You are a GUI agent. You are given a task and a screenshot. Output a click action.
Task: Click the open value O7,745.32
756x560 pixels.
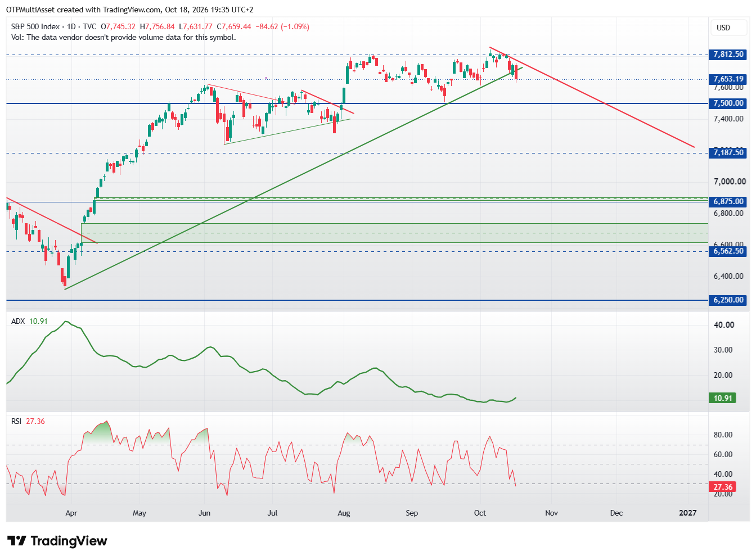pyautogui.click(x=118, y=26)
